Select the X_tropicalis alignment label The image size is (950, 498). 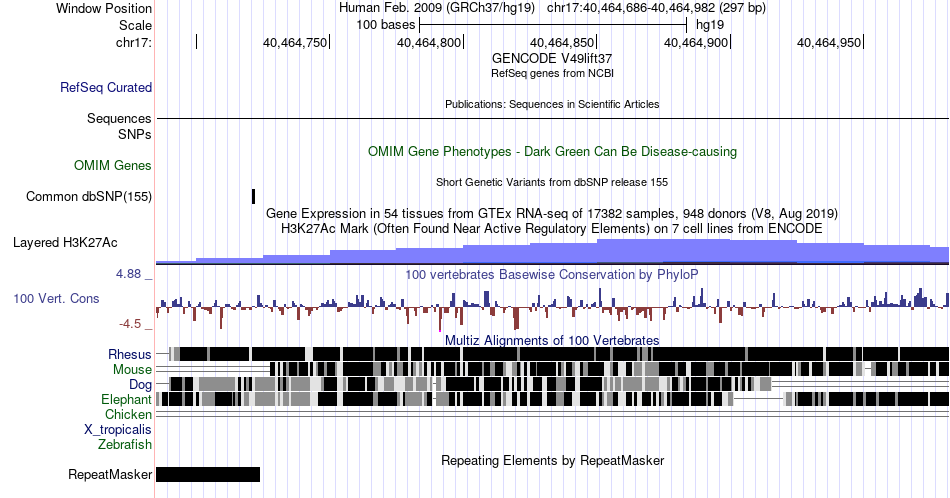[118, 430]
